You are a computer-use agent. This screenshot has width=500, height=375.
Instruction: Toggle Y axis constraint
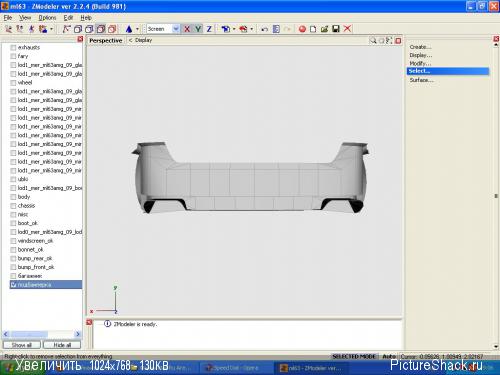198,29
